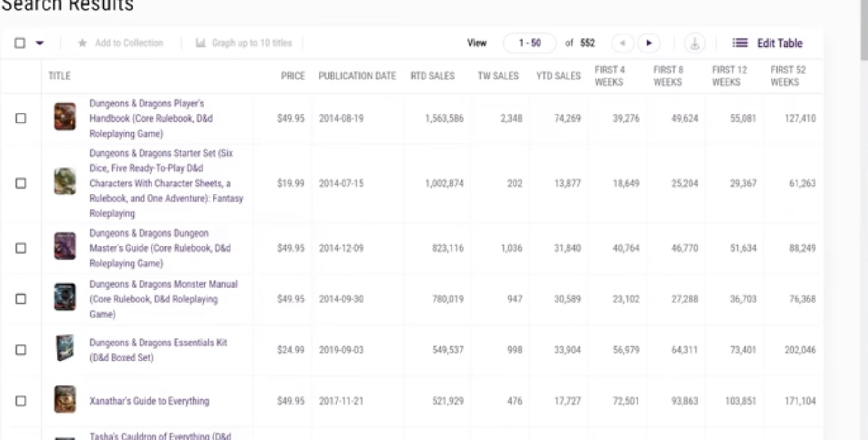
Task: Sort by the RTD SALES column header
Action: (433, 76)
